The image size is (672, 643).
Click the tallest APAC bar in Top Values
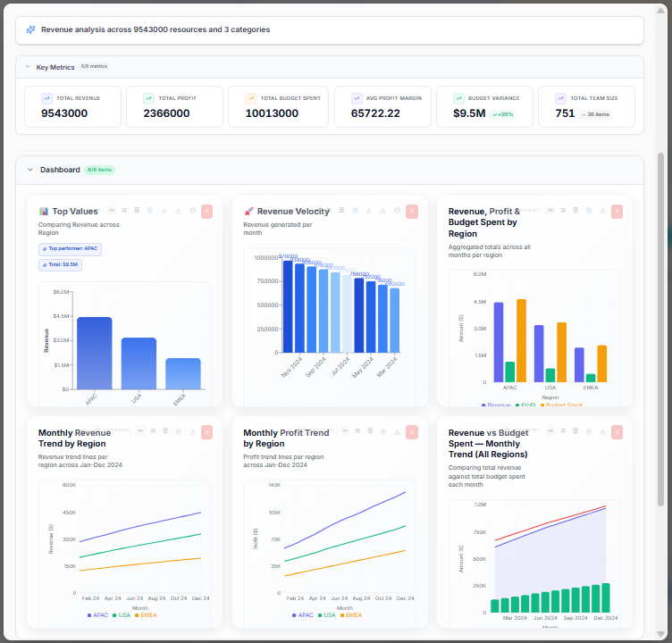[x=95, y=353]
